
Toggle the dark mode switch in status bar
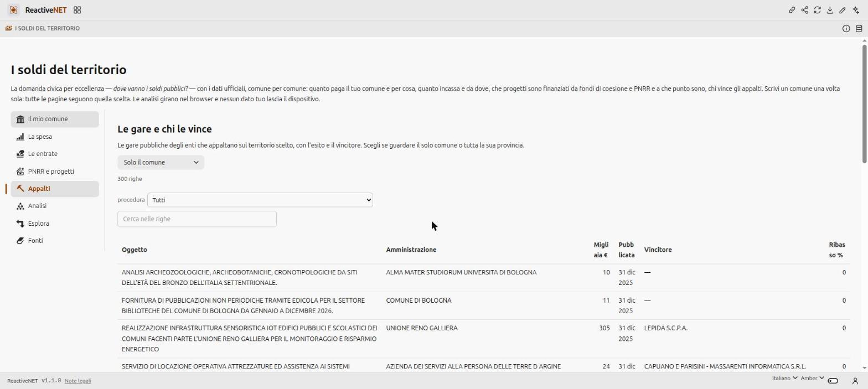[x=833, y=381]
